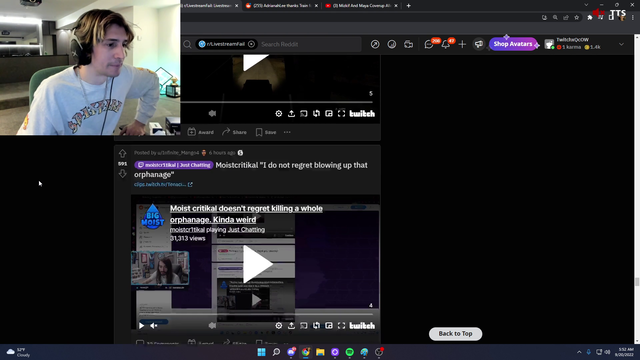Open Chrome tab search chevron

(x=587, y=5)
